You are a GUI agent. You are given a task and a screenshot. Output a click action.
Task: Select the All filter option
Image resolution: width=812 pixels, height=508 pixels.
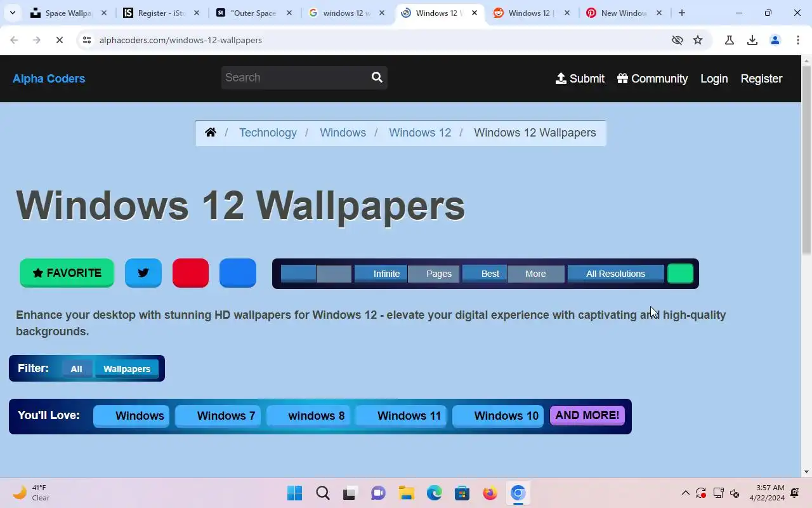76,369
